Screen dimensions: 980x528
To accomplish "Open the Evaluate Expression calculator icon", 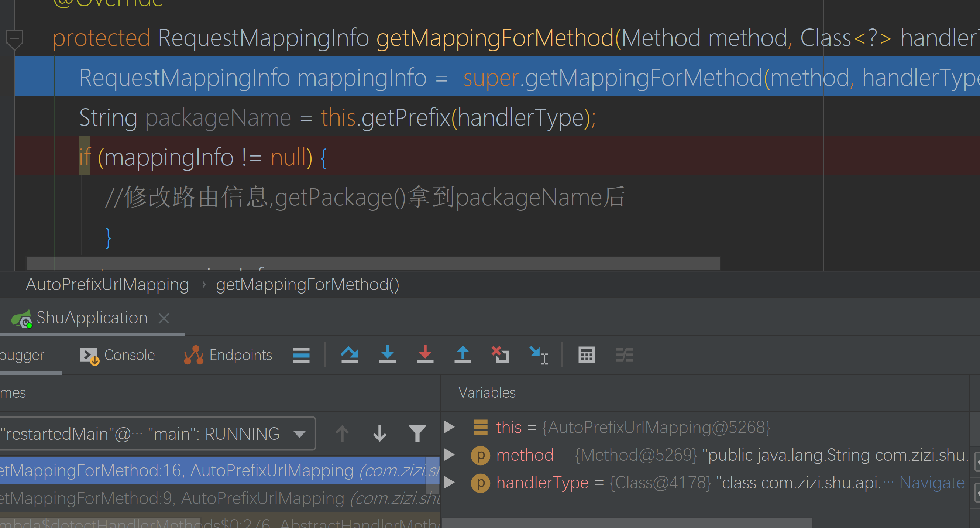I will 587,355.
